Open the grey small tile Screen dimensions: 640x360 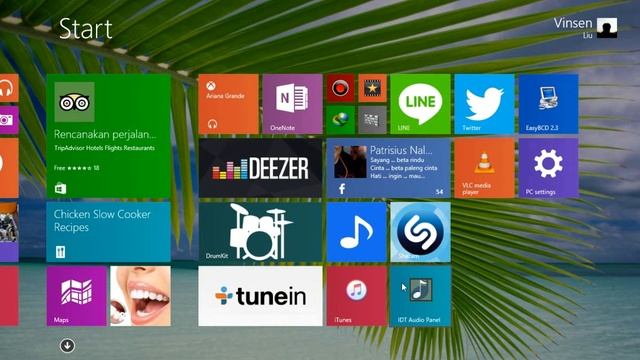(372, 120)
